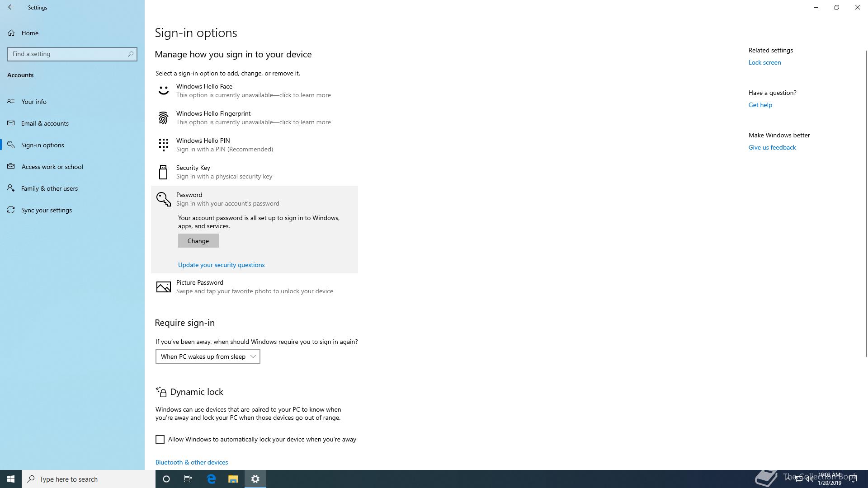The image size is (868, 488).
Task: Click the Windows Hello Fingerprint icon
Action: (x=163, y=117)
